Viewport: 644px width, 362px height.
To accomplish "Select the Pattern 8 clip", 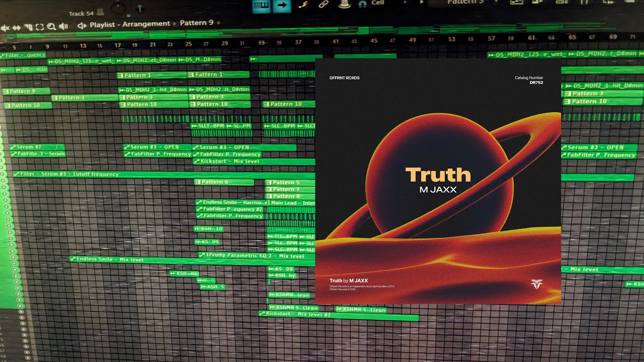I will pos(290,196).
